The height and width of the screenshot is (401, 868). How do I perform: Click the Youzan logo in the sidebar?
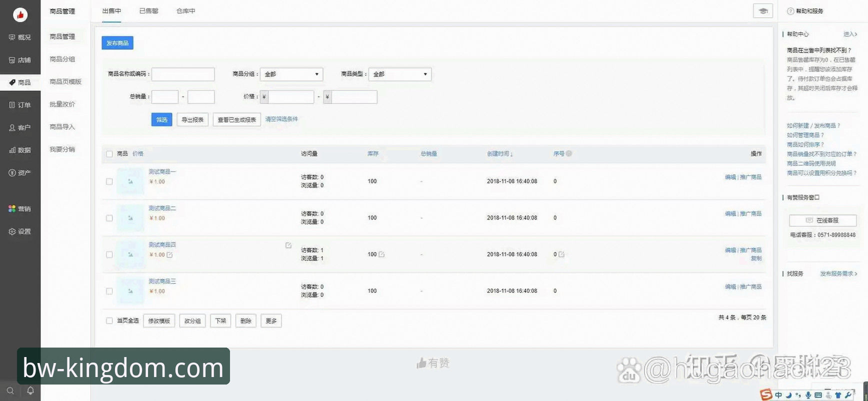coord(20,15)
